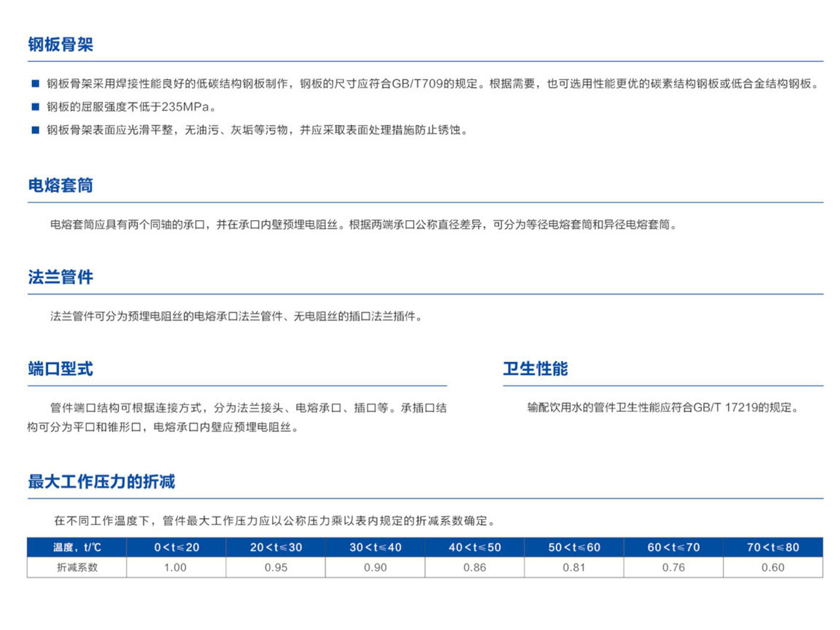
Task: Click the 0.95 value in the table
Action: coord(276,567)
